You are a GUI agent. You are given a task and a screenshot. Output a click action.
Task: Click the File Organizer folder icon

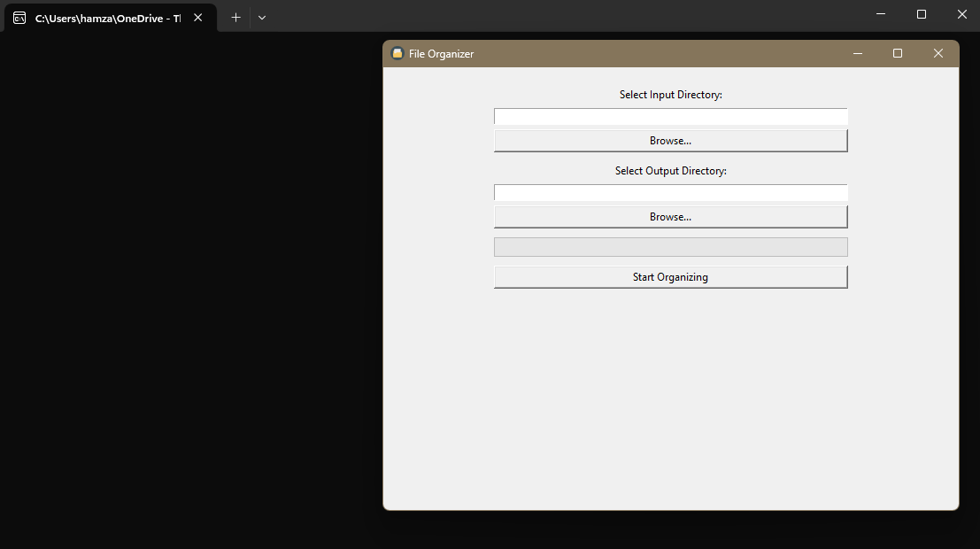[397, 54]
